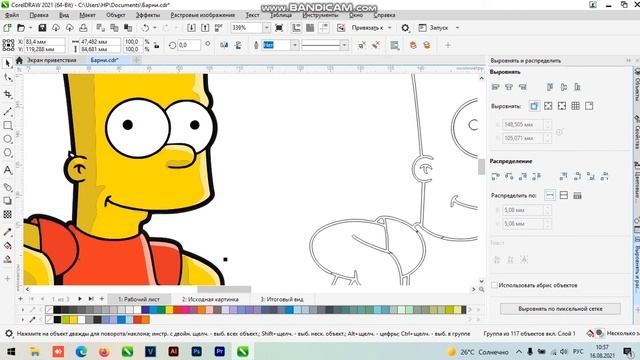Click the Import icon

(191, 28)
